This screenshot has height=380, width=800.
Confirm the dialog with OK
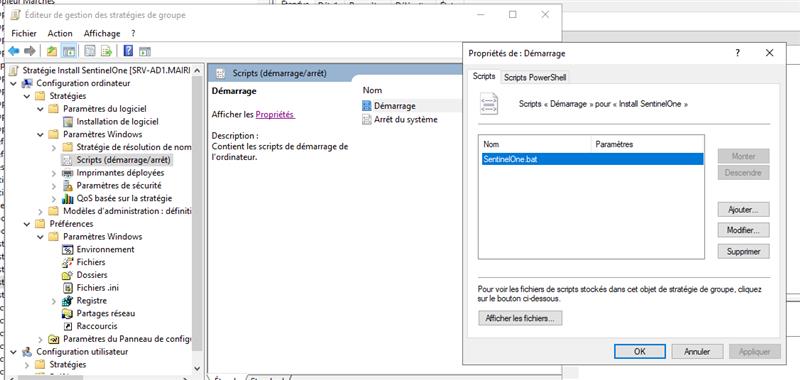(640, 351)
